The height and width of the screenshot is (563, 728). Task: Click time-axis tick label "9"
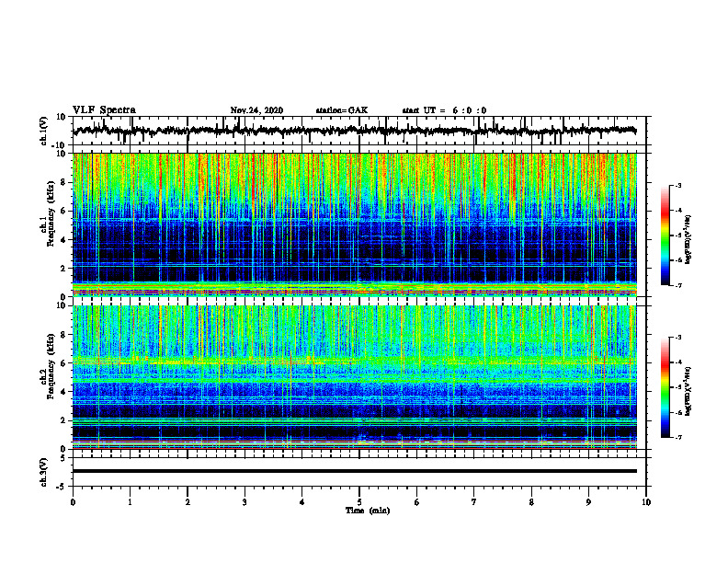588,502
